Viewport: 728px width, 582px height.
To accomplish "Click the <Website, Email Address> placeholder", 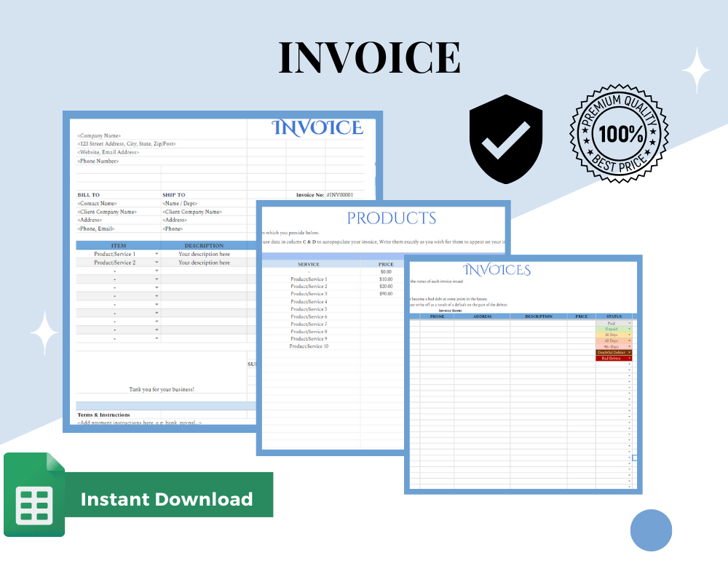I will tap(108, 152).
